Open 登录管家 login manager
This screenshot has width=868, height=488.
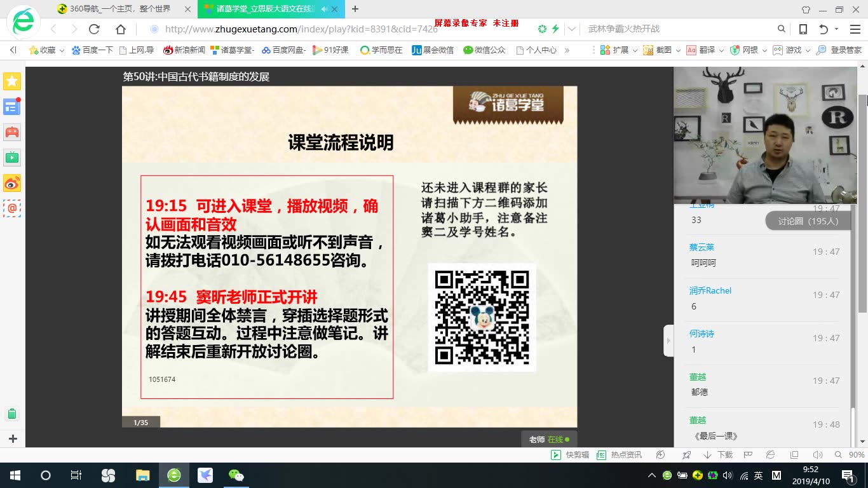839,50
